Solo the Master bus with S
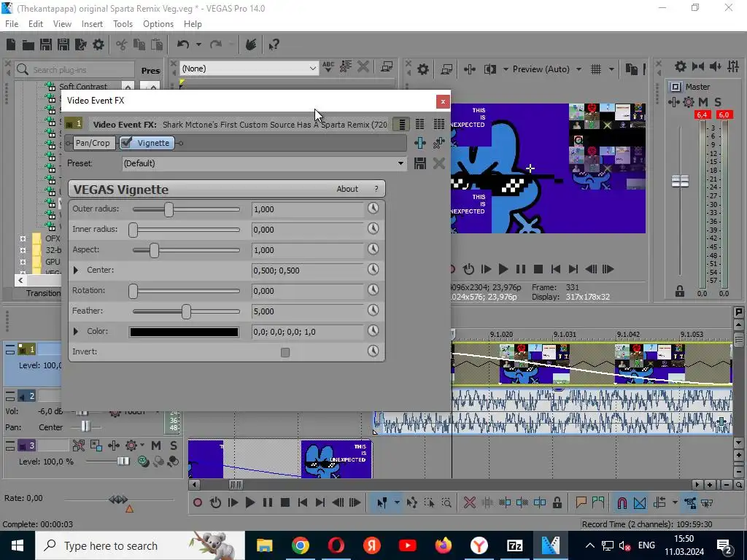This screenshot has width=747, height=560. pos(718,102)
